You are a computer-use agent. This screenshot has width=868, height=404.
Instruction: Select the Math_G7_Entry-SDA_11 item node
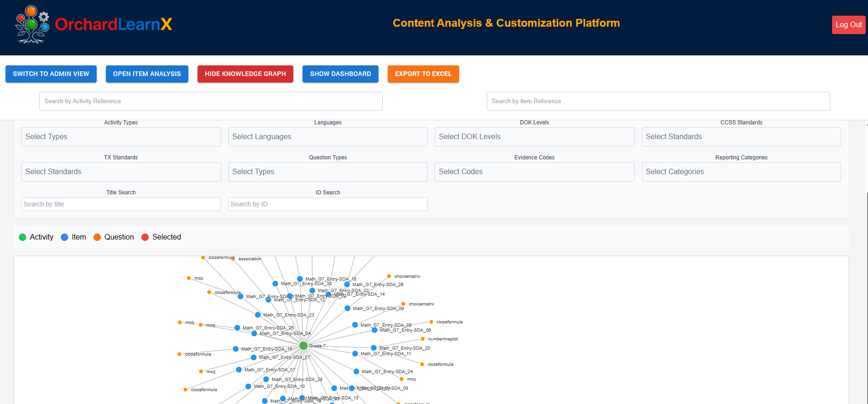coord(355,354)
